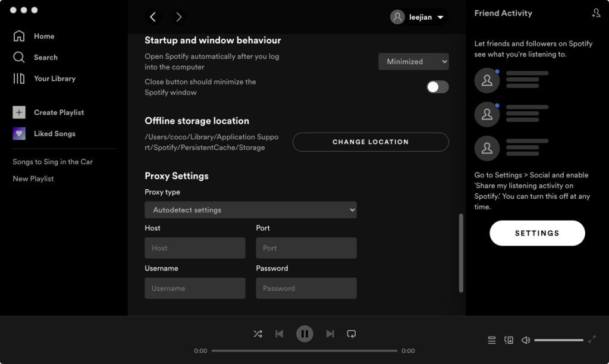Open the play queue icon

(492, 340)
